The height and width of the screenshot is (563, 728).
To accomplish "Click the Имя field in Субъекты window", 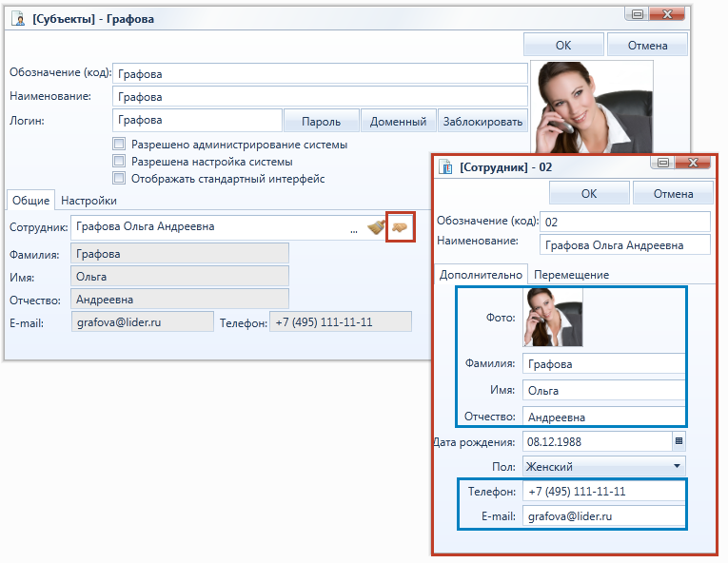I will 180,276.
